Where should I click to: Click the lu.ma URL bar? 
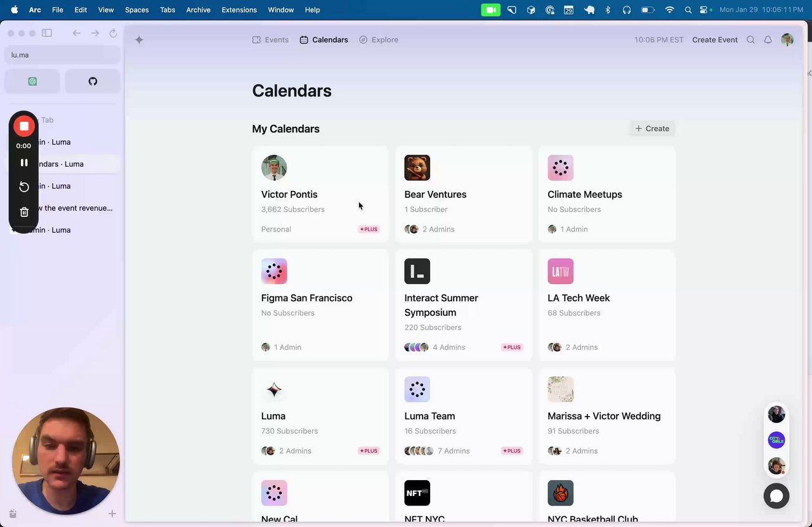coord(62,55)
